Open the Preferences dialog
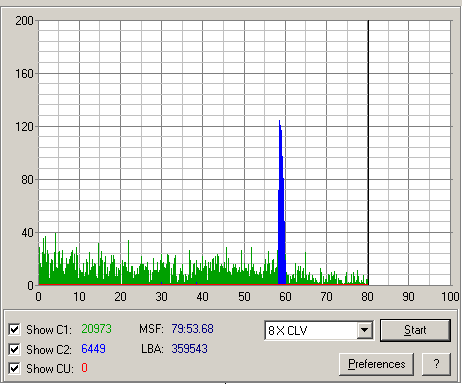Screen dimensions: 462x384 377,364
